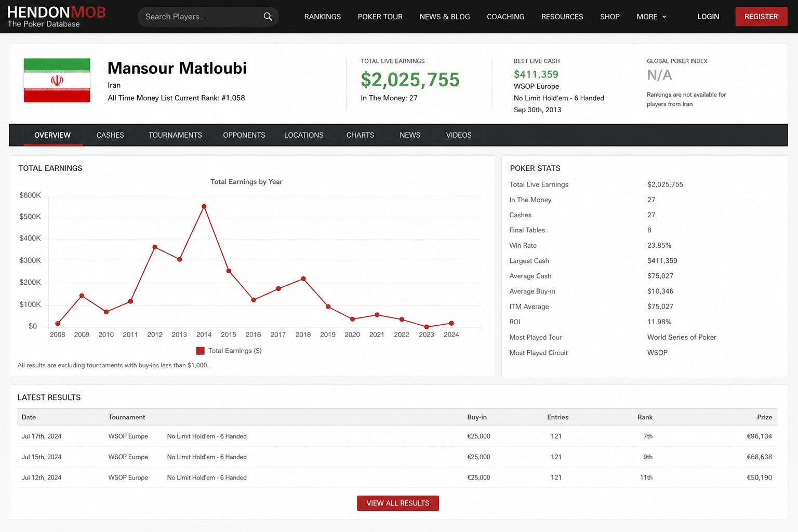Open the OPPONENTS tab
This screenshot has width=798, height=532.
[244, 135]
